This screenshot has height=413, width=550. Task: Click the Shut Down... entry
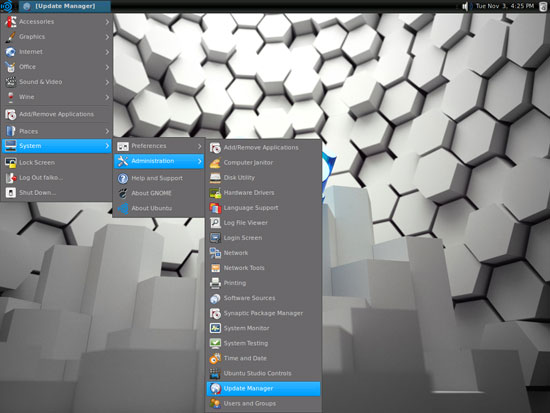click(57, 193)
